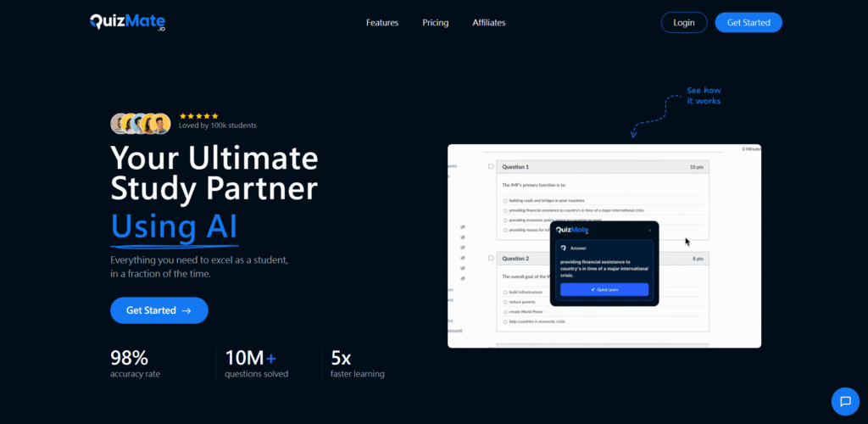The width and height of the screenshot is (868, 424).
Task: Click the QuizMate logo inside the answer popup
Action: (x=572, y=231)
